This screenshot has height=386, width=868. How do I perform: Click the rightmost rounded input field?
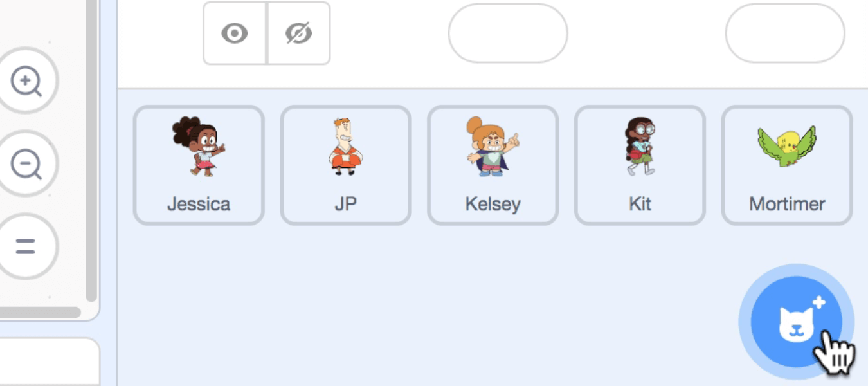[x=785, y=33]
